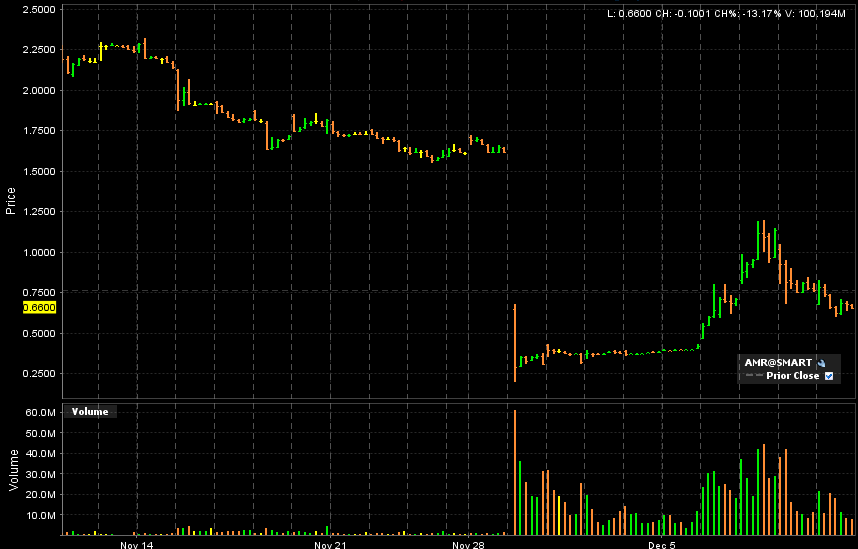Open the wrench settings beside AMR@SMART
Image resolution: width=858 pixels, height=549 pixels.
tap(821, 363)
